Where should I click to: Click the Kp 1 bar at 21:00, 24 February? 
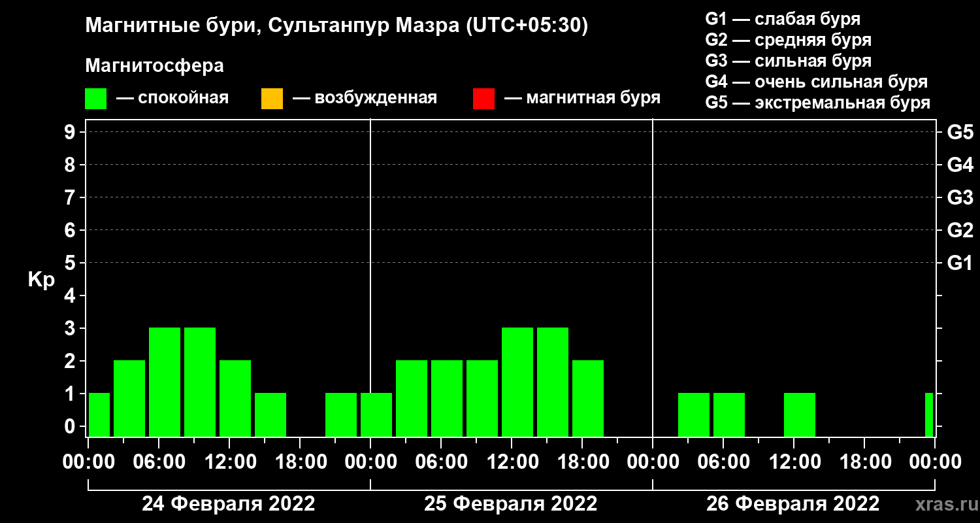click(341, 415)
